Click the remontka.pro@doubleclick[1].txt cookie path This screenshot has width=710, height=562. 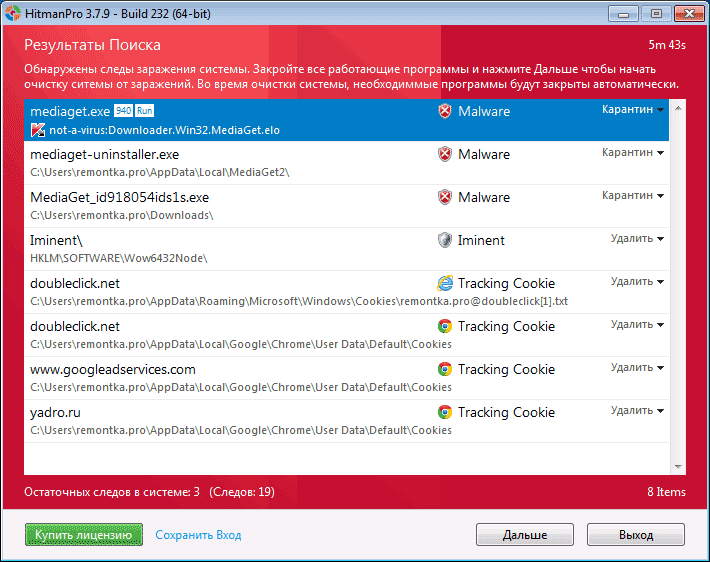pos(299,301)
